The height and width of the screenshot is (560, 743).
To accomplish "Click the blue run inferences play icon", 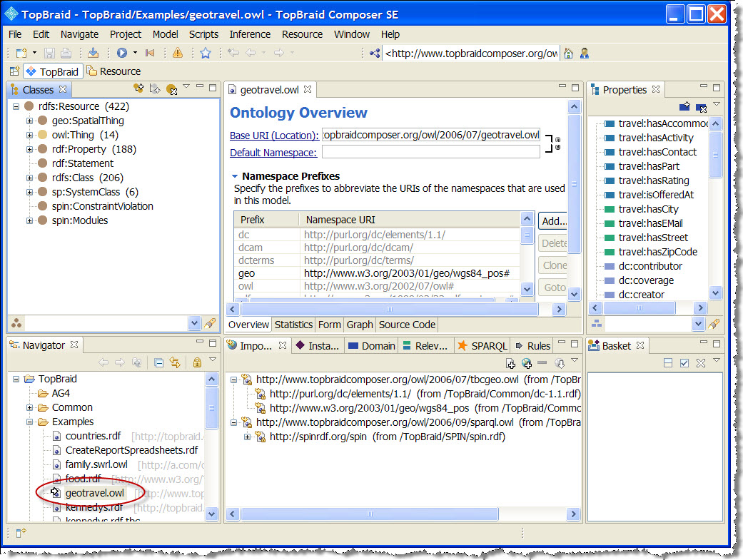I will point(122,53).
